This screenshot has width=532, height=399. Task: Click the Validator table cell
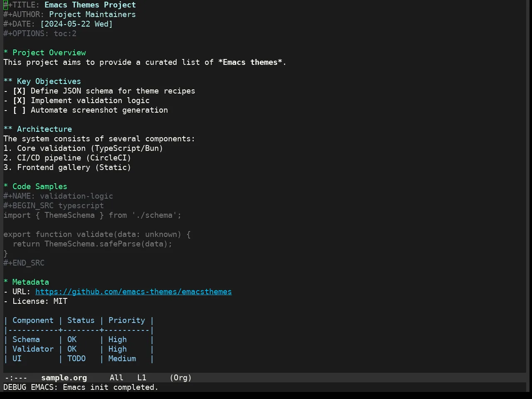pos(33,349)
